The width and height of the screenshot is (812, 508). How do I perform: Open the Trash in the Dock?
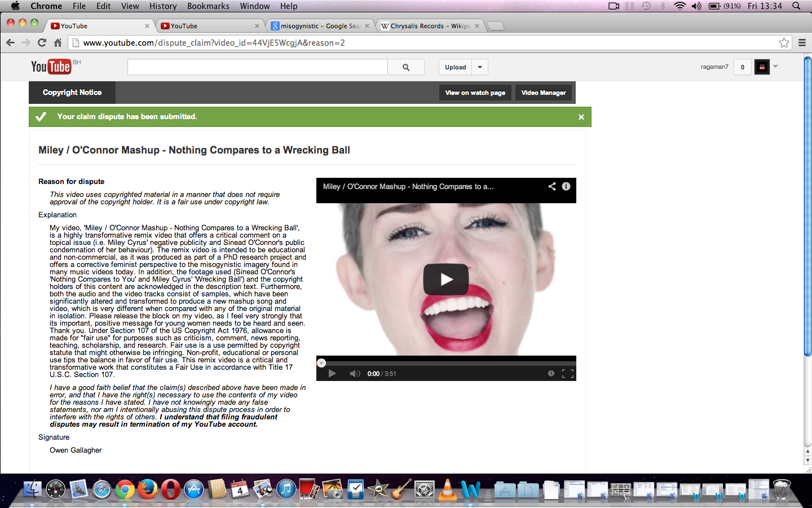(782, 489)
